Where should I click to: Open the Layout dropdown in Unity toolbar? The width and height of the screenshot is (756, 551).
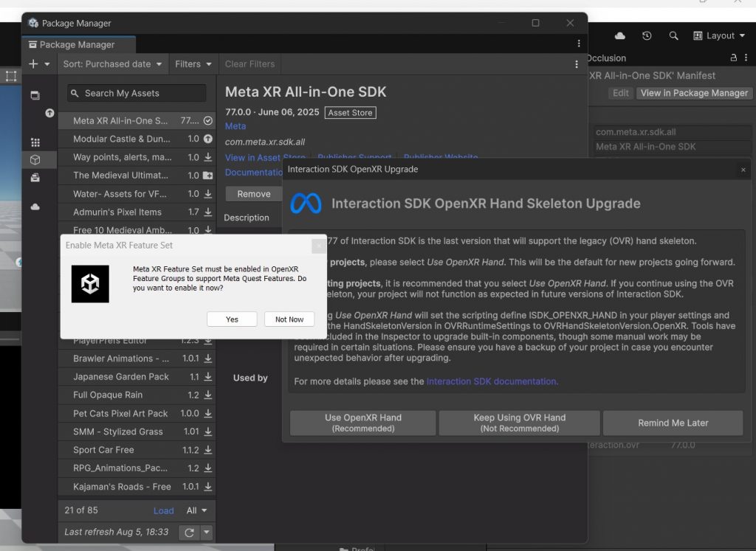point(719,35)
